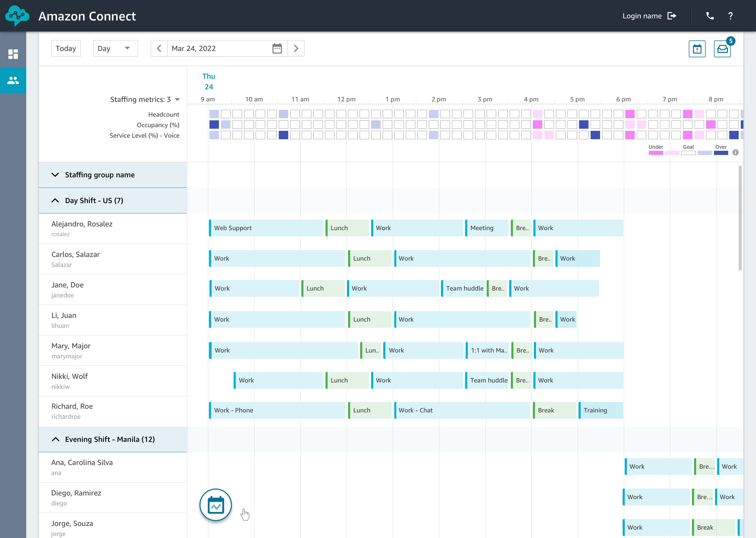Screen dimensions: 756x538
Task: Click the Staffing group name expander arrow
Action: (55, 175)
